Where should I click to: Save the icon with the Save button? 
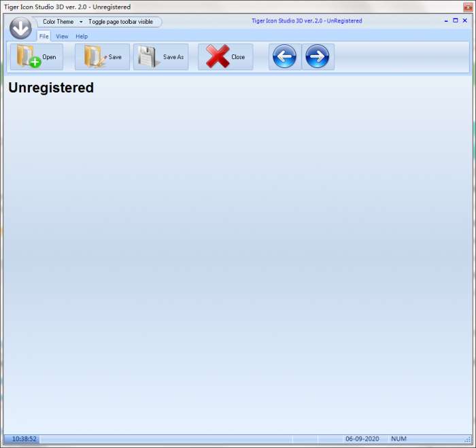click(102, 56)
